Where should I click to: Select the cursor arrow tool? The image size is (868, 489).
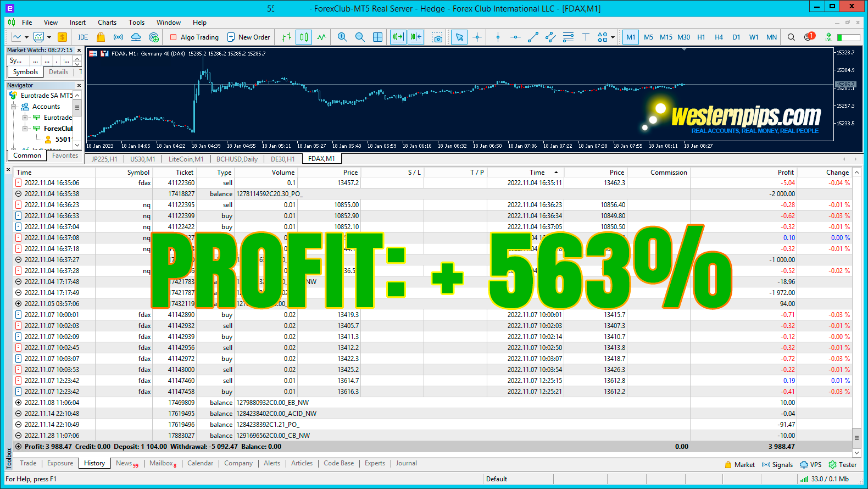(459, 37)
